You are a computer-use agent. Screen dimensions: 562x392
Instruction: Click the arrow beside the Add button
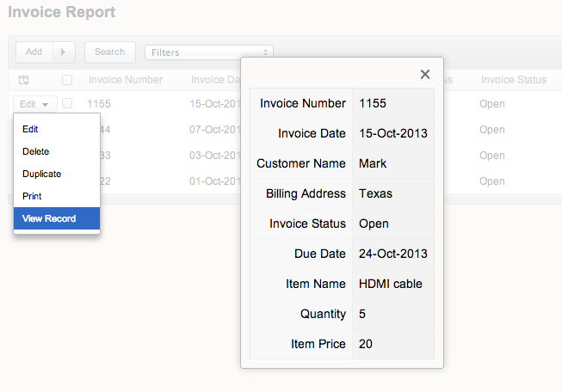point(64,52)
